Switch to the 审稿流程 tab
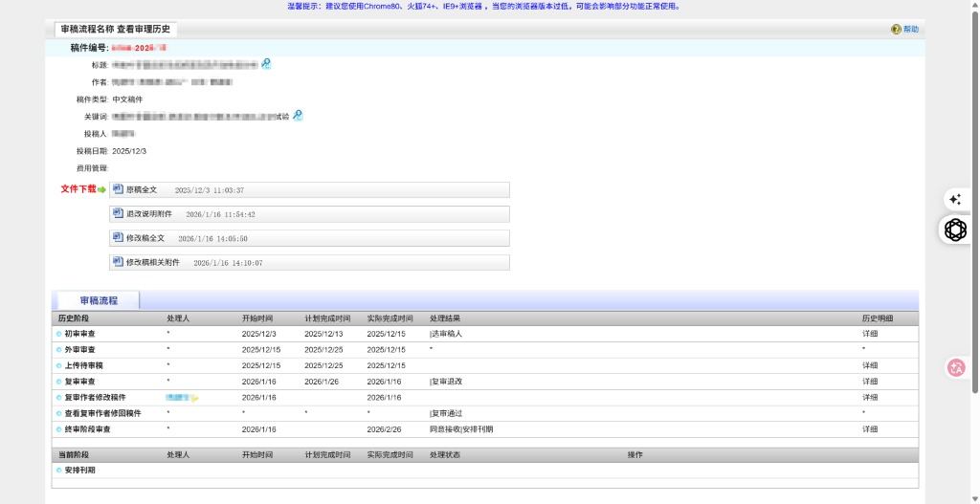The width and height of the screenshot is (980, 504). tap(99, 300)
